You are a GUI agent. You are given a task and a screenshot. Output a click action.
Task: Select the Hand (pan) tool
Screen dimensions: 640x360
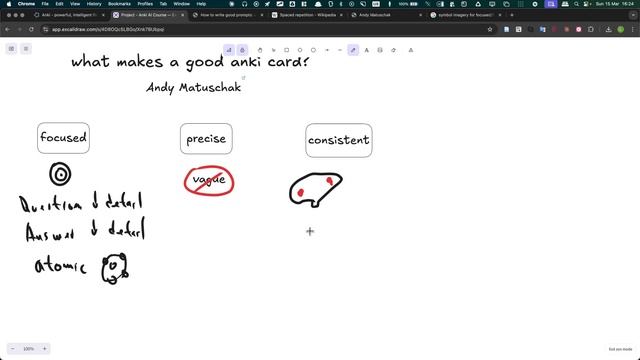pyautogui.click(x=260, y=50)
